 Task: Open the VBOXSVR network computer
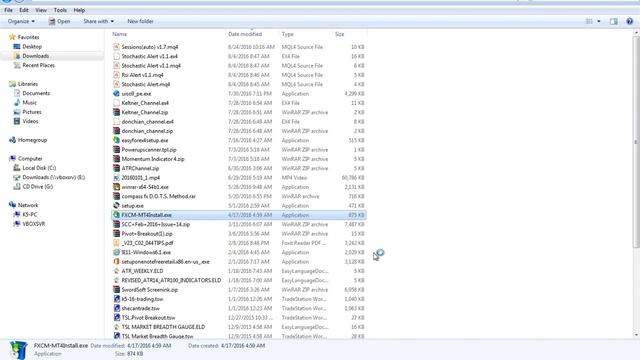point(33,224)
